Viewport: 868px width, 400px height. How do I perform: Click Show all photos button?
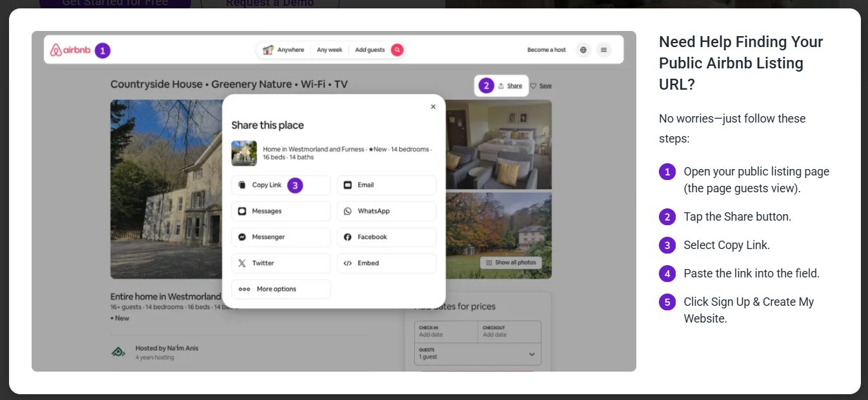click(x=510, y=263)
